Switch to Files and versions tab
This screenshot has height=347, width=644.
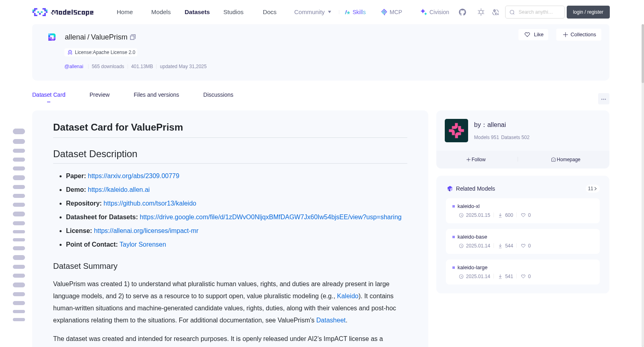(x=156, y=95)
